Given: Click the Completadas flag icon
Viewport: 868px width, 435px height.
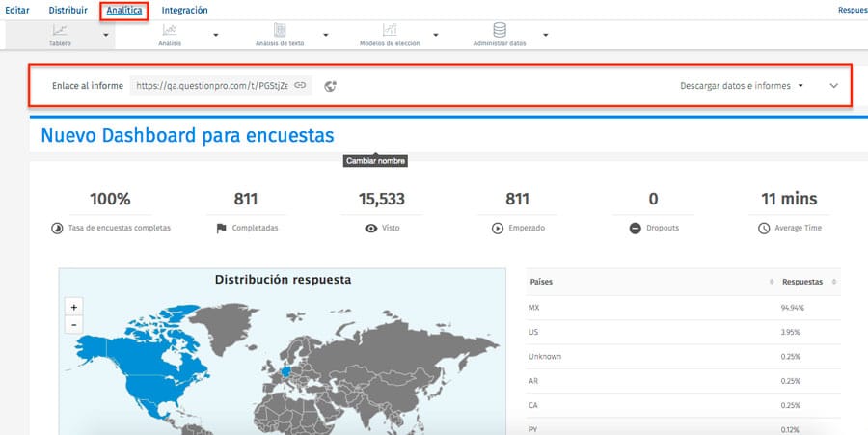Looking at the screenshot, I should point(222,228).
